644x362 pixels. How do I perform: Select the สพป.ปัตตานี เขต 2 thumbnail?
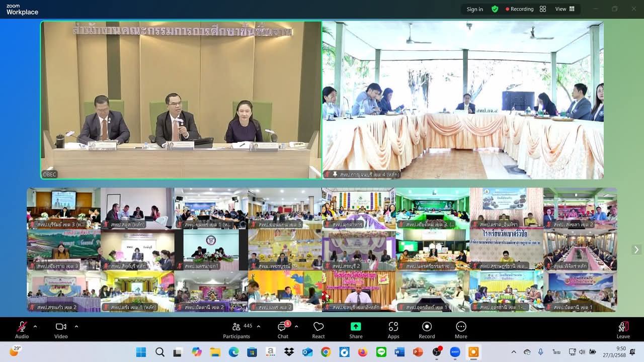pyautogui.click(x=211, y=292)
